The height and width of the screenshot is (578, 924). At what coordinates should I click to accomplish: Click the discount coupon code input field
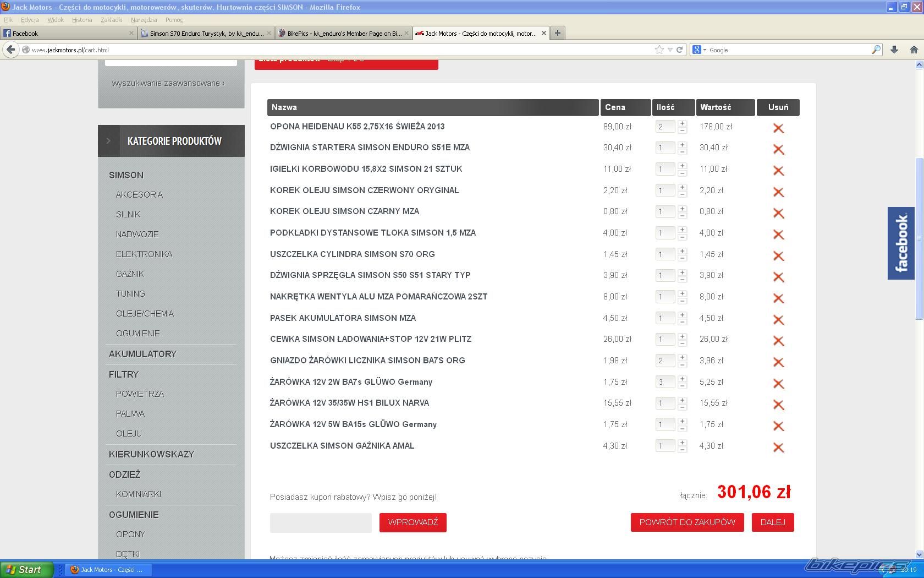point(321,523)
